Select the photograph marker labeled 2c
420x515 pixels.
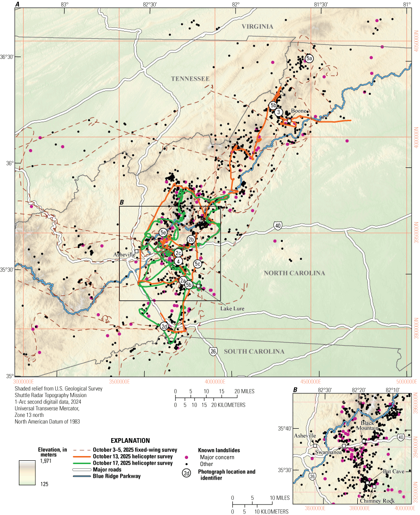(178, 253)
